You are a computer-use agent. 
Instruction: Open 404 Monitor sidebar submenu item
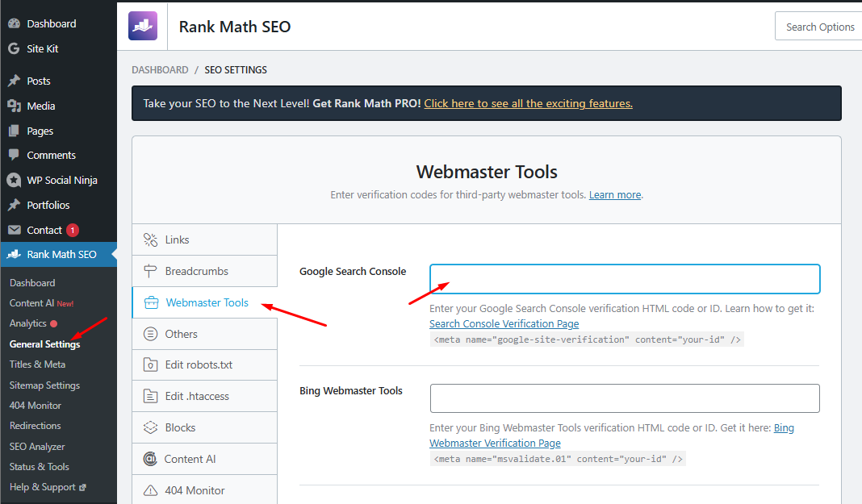click(x=36, y=405)
